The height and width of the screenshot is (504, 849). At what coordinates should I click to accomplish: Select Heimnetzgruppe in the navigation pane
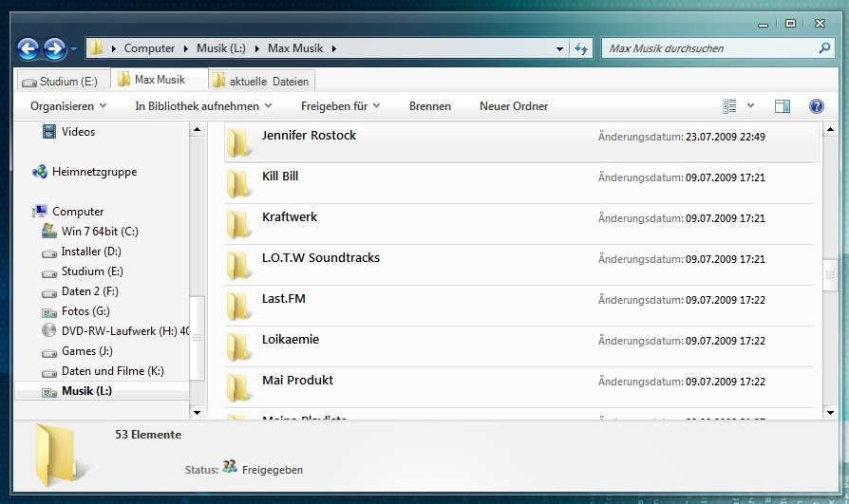94,172
